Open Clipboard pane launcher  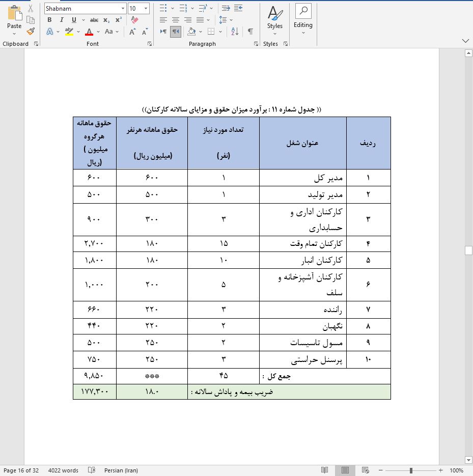coord(37,44)
